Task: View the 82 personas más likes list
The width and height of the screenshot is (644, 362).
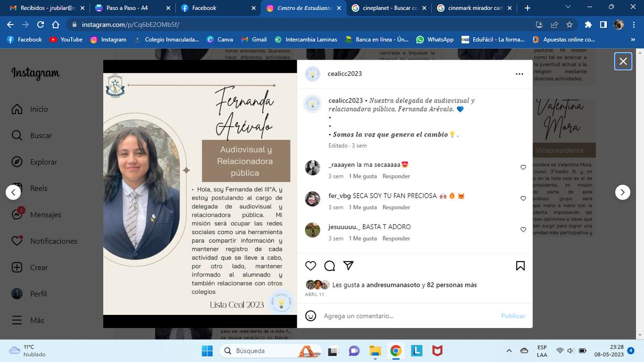Action: pos(452,285)
